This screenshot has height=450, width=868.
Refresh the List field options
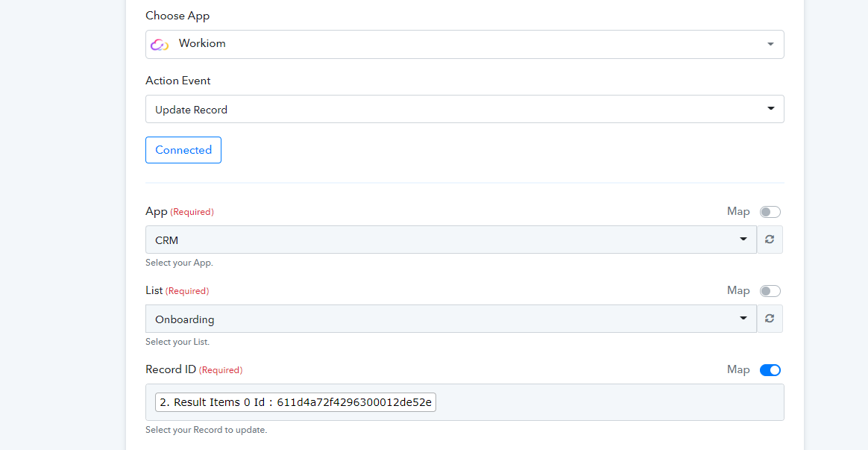tap(770, 319)
